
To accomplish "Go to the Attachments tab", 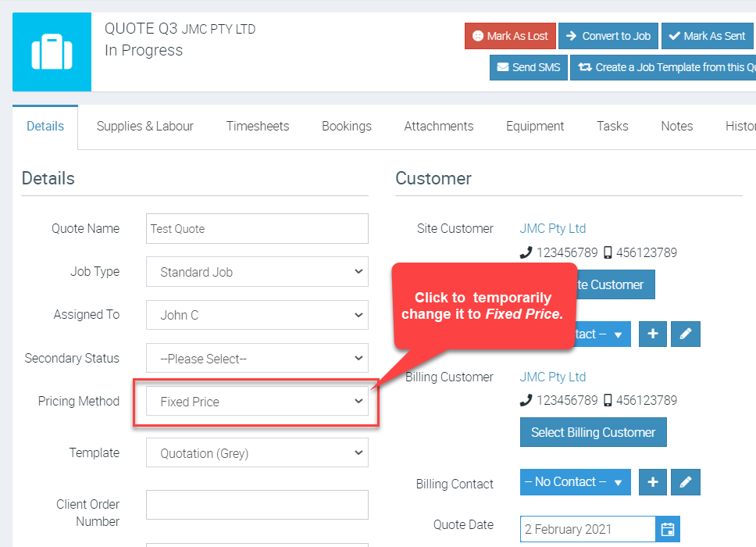I will click(438, 126).
